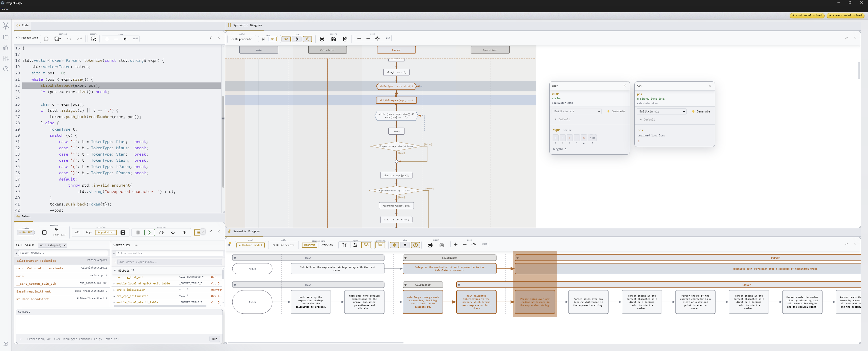This screenshot has height=351, width=868.
Task: Export the Syntactic Diagram as a document
Action: [345, 39]
